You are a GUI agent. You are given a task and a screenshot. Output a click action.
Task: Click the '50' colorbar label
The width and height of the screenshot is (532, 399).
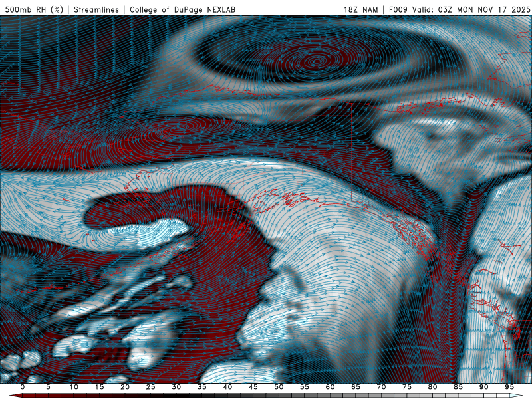(279, 387)
